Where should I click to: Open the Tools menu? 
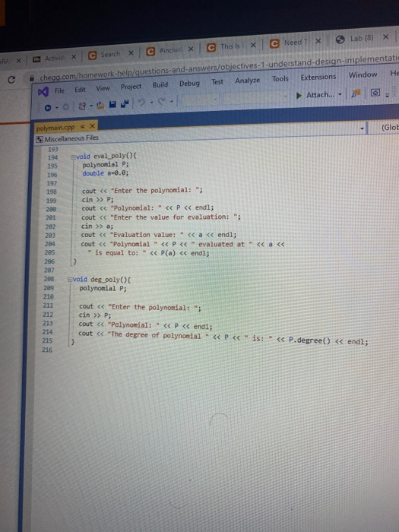[280, 79]
